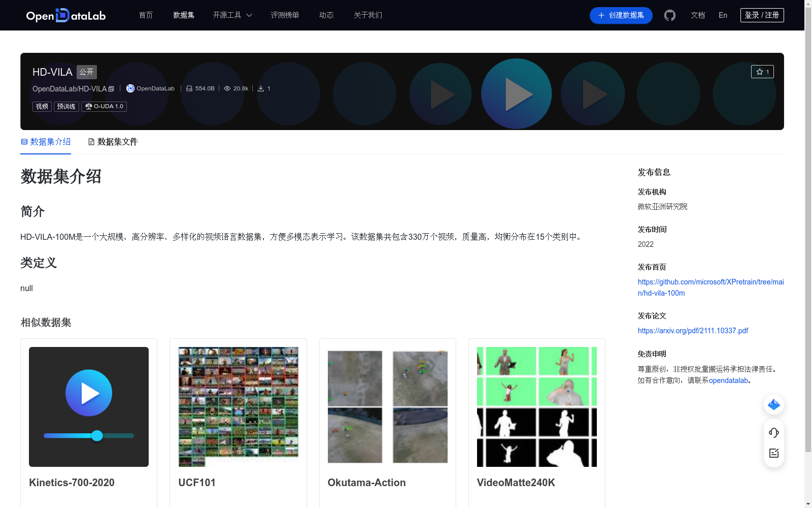812x508 pixels.
Task: Open the customer support headset icon
Action: click(774, 432)
